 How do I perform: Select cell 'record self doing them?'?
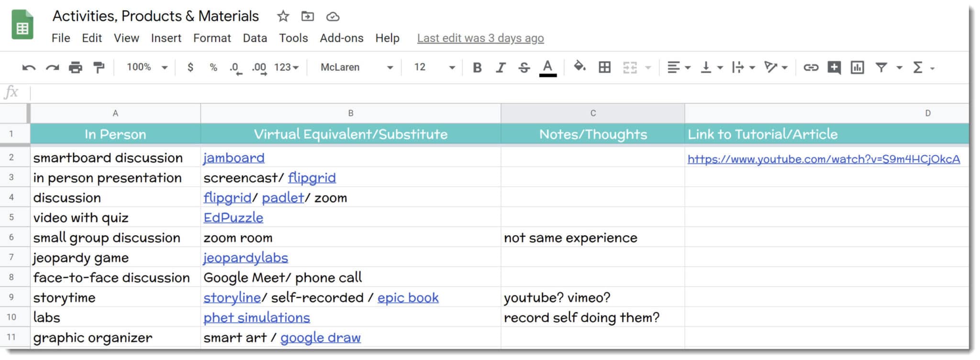[x=593, y=317]
